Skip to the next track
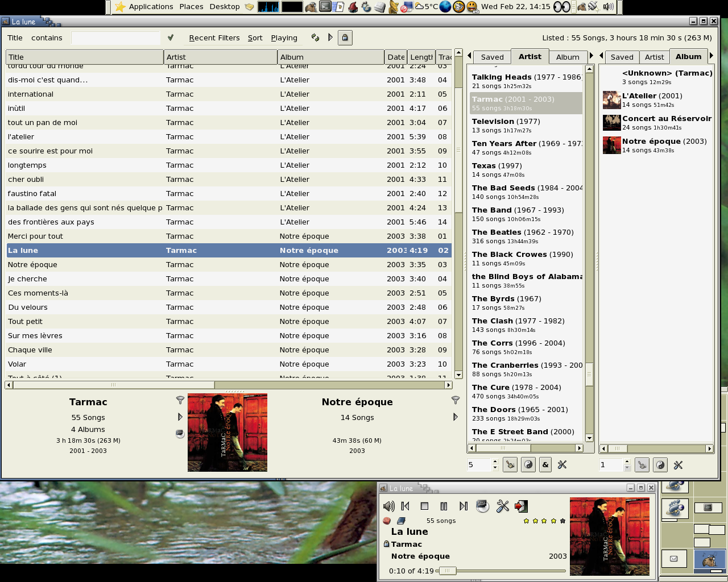Screen dimensions: 728x582 (x=464, y=506)
